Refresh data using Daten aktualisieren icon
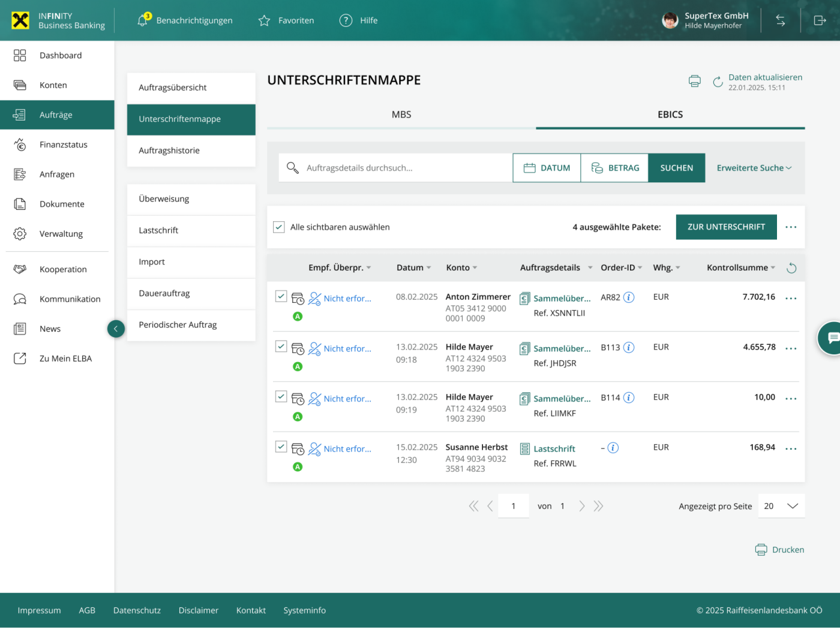Viewport: 840px width, 629px height. [x=718, y=82]
